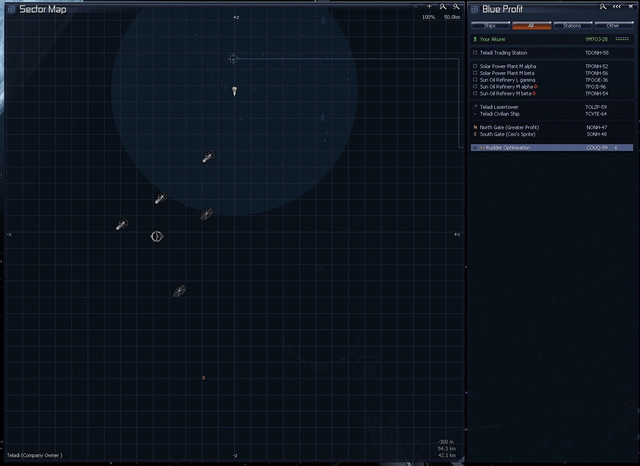Select Solar Power Plant M alpha row
Image resolution: width=640 pixels, height=466 pixels.
552,66
